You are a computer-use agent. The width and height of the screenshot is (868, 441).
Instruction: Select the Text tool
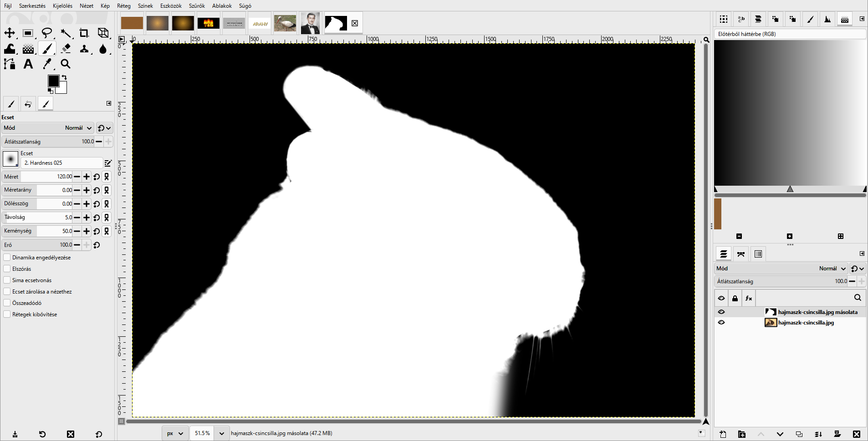click(28, 64)
